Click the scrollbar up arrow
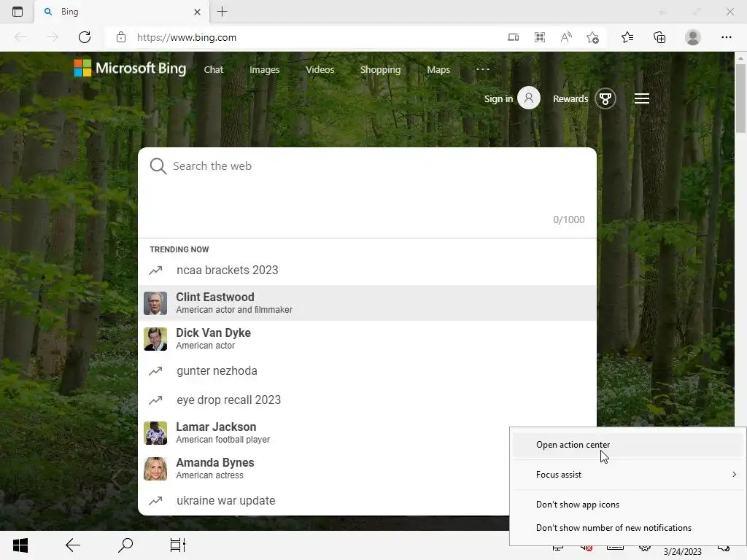Screen dimensions: 747x560 coord(740,58)
